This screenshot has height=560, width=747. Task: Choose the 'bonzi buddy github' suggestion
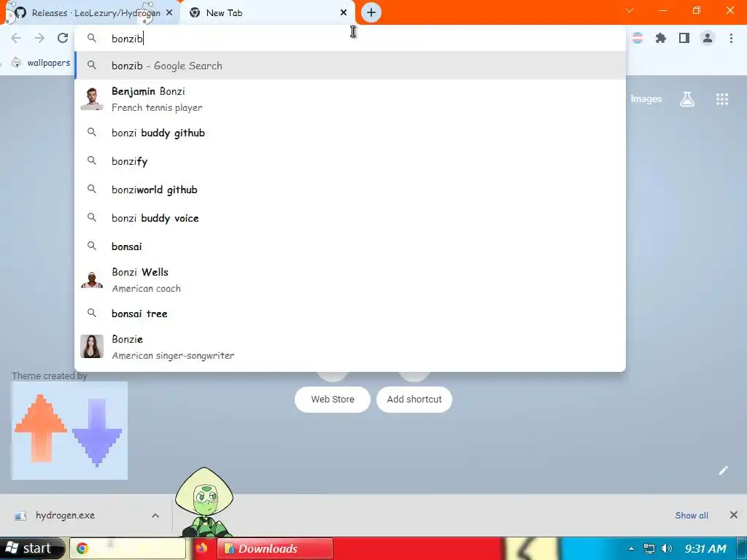pyautogui.click(x=350, y=133)
